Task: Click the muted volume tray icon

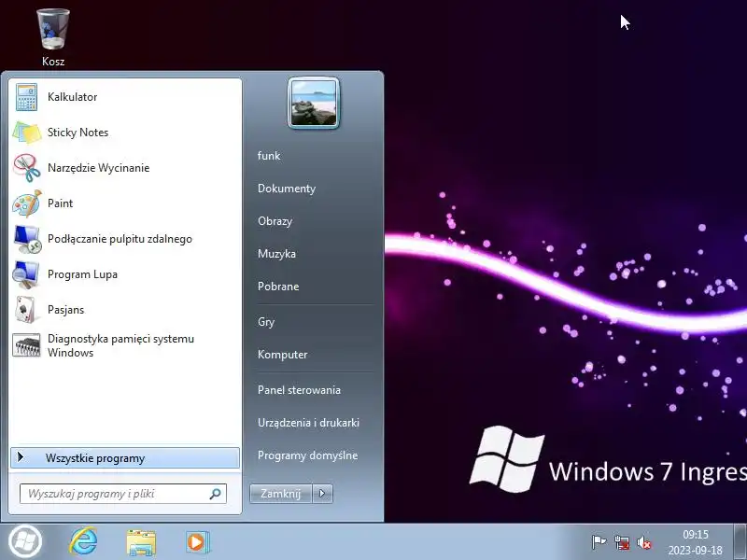Action: [643, 542]
